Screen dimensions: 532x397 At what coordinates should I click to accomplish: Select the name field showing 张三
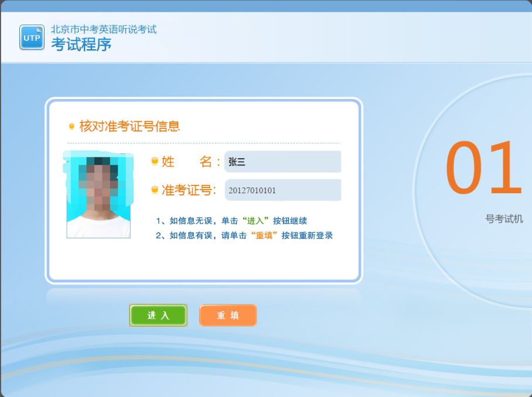point(282,162)
